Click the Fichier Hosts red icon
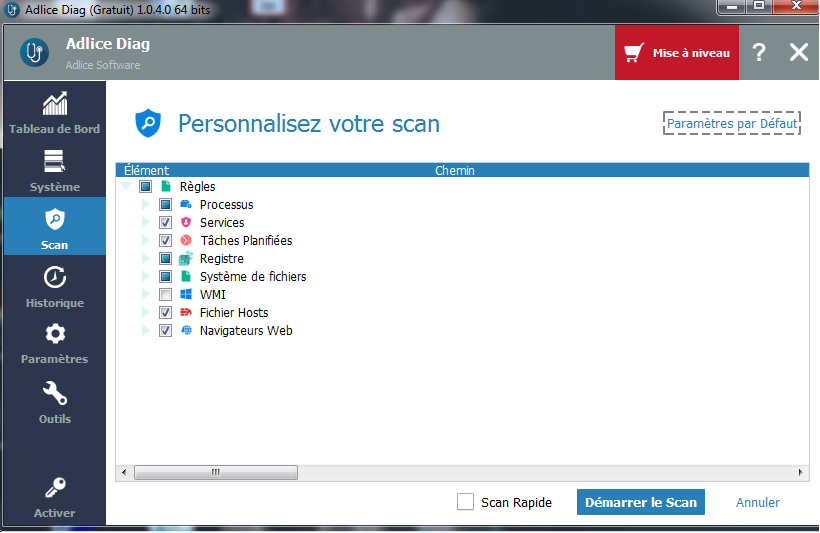This screenshot has height=533, width=820. (x=186, y=312)
